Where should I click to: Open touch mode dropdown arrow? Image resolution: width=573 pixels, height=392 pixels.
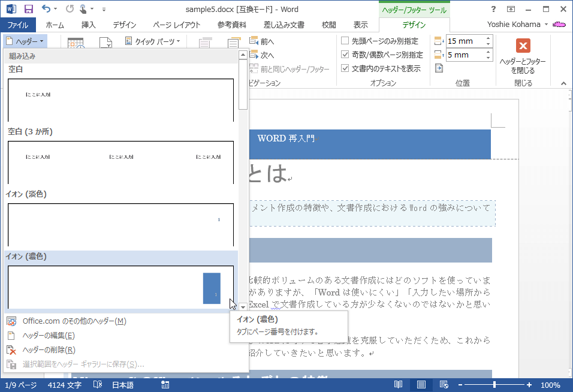coord(92,9)
